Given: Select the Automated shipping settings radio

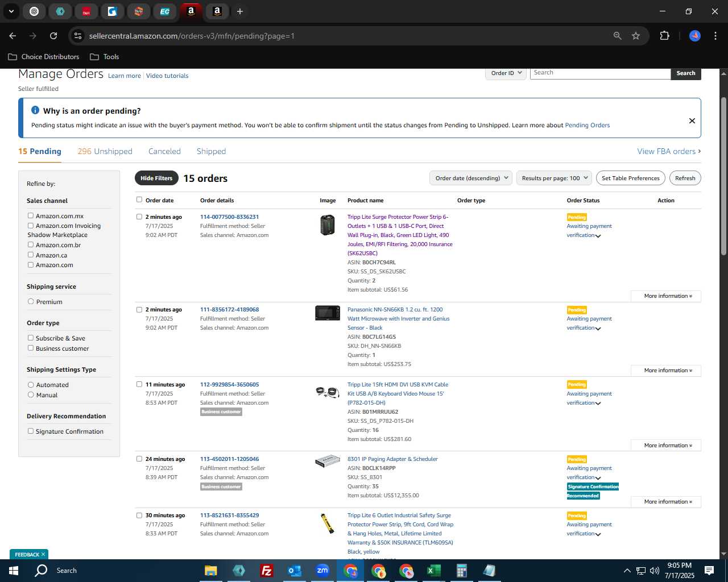Looking at the screenshot, I should click(x=31, y=384).
